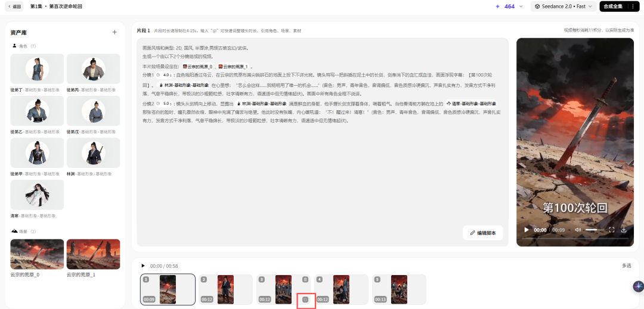This screenshot has height=309, width=644.
Task: Select the 林渊 character thumbnail
Action: 93,153
